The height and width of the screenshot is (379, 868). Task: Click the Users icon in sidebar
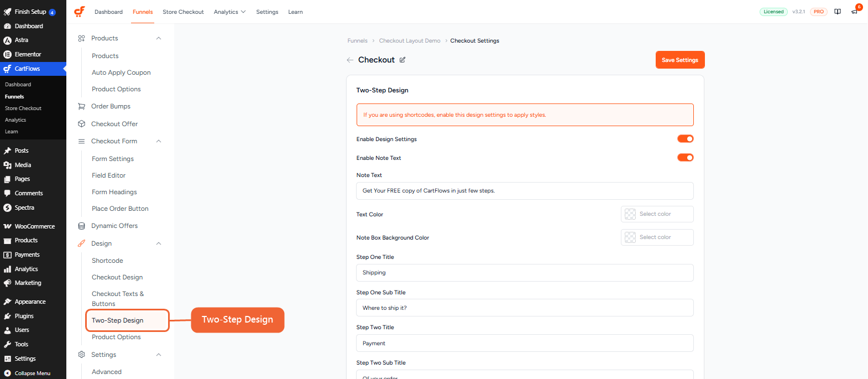(7, 330)
